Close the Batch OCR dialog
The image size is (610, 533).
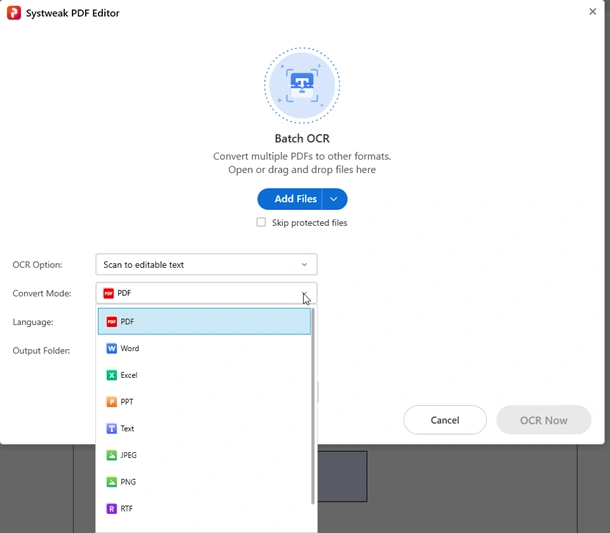pyautogui.click(x=592, y=12)
